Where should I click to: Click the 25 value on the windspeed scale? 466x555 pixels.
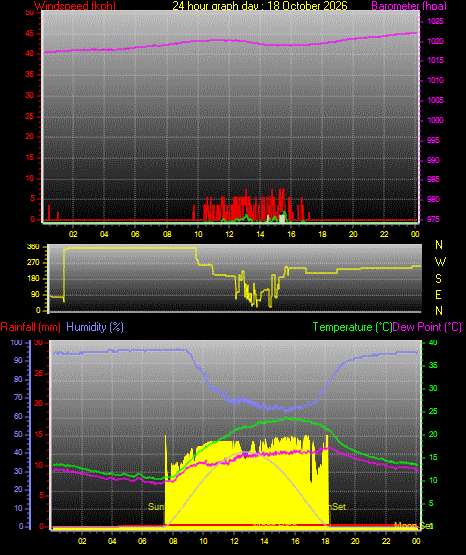point(30,116)
